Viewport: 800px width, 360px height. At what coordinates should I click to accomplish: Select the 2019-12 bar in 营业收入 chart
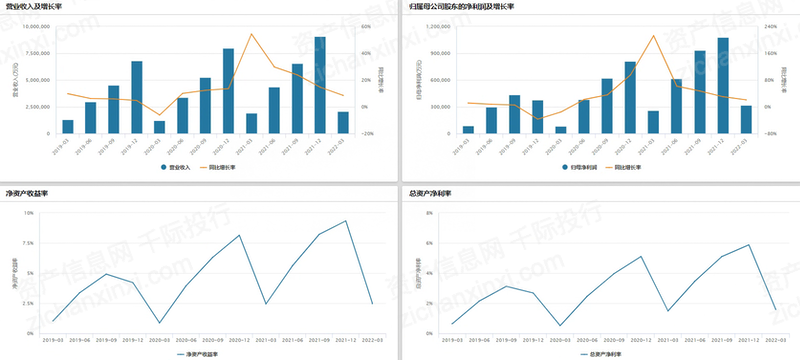[x=137, y=97]
